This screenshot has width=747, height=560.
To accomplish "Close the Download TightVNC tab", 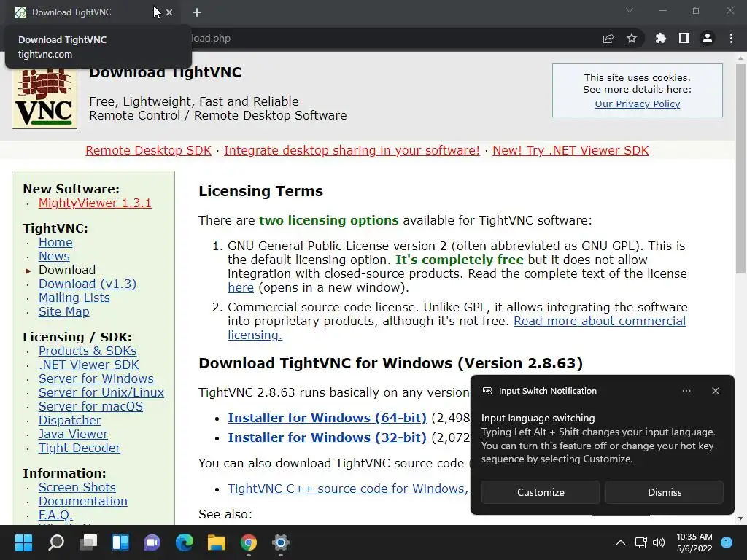I will coord(169,12).
